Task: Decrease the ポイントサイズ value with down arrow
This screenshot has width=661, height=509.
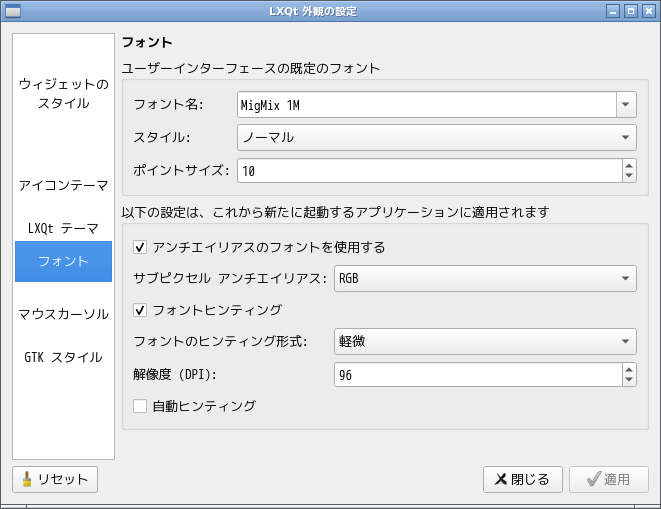Action: [629, 176]
